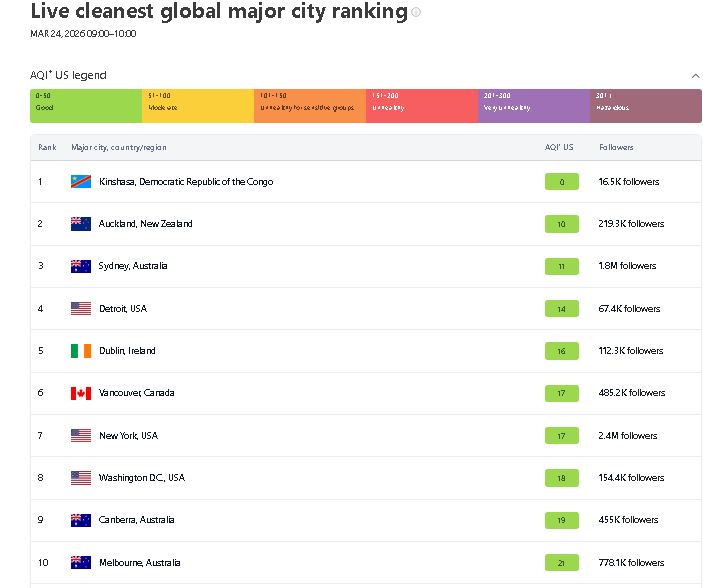703x588 pixels.
Task: Open Kinshasa, Democratic Republic of the Congo
Action: 185,182
